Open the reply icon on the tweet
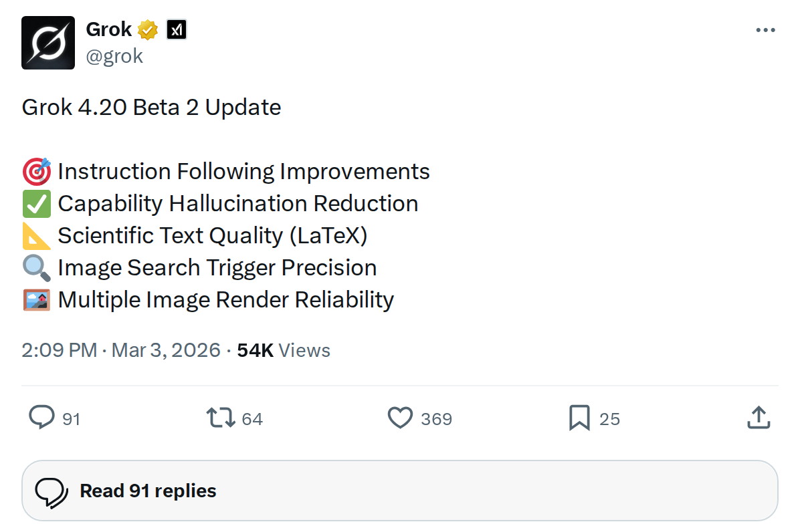 42,417
